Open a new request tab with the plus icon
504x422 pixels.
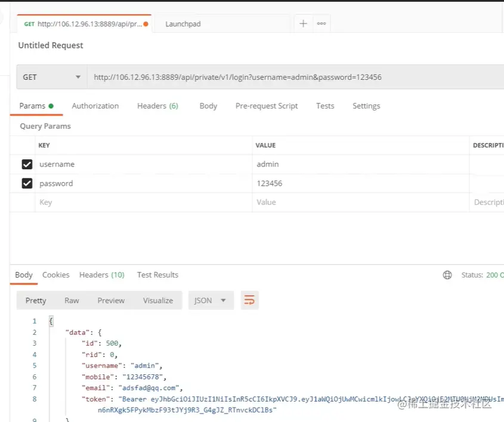click(303, 23)
